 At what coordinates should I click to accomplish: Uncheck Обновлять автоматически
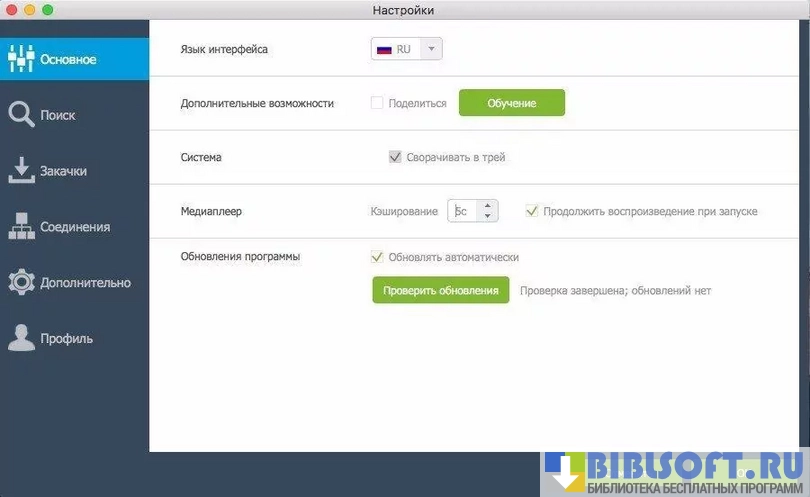[377, 257]
